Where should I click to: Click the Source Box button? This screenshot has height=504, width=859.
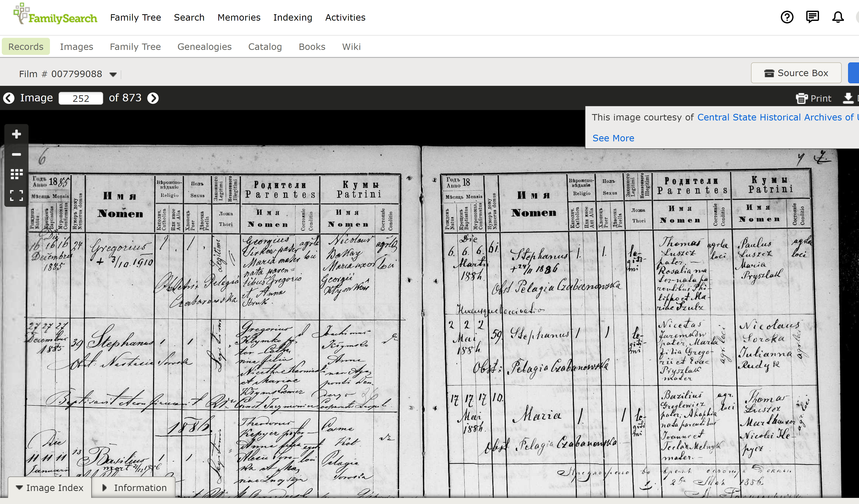coord(796,73)
